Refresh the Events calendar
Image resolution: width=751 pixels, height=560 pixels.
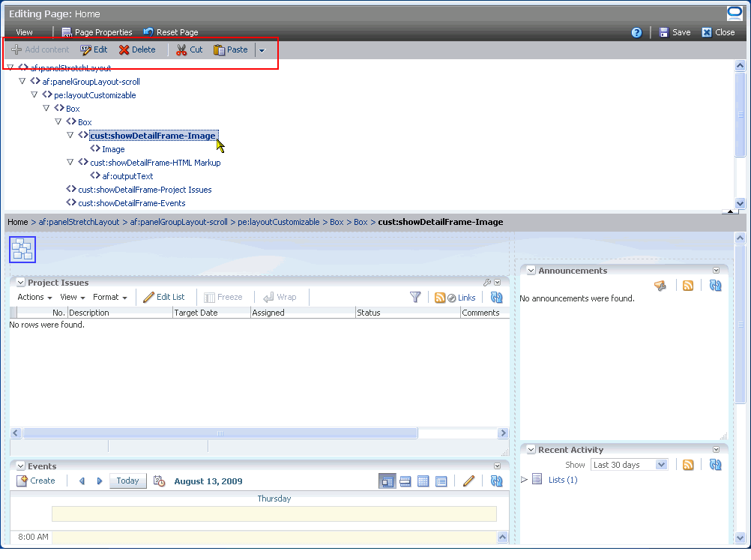pyautogui.click(x=497, y=481)
